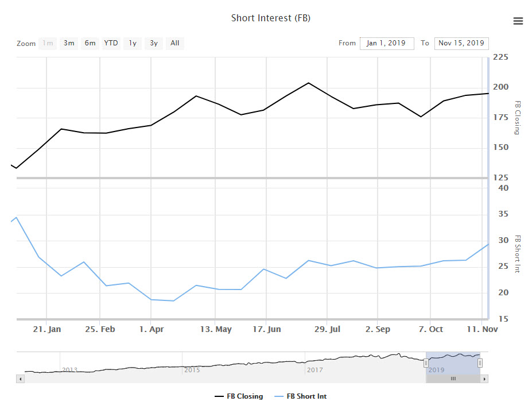
Task: Click the To date field Nov 15, 2019
Action: coord(461,43)
